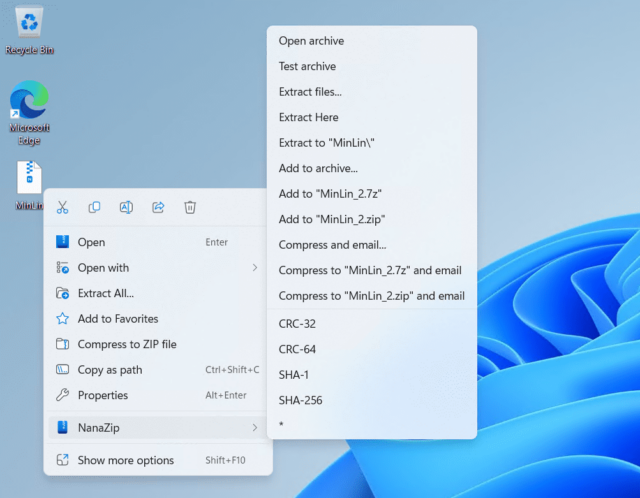Select Open archive in NanaZip submenu
The height and width of the screenshot is (498, 640).
[372, 41]
